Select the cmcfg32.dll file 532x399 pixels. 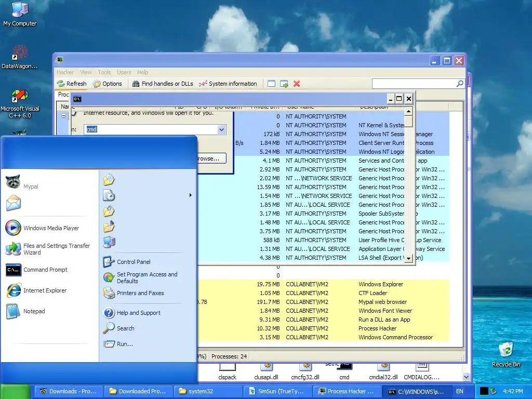pos(305,371)
